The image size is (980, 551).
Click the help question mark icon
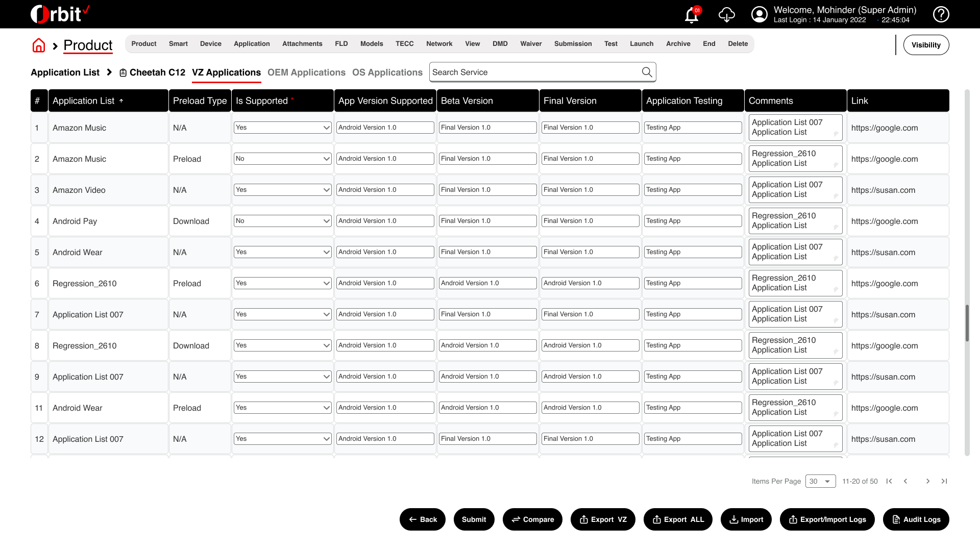941,14
